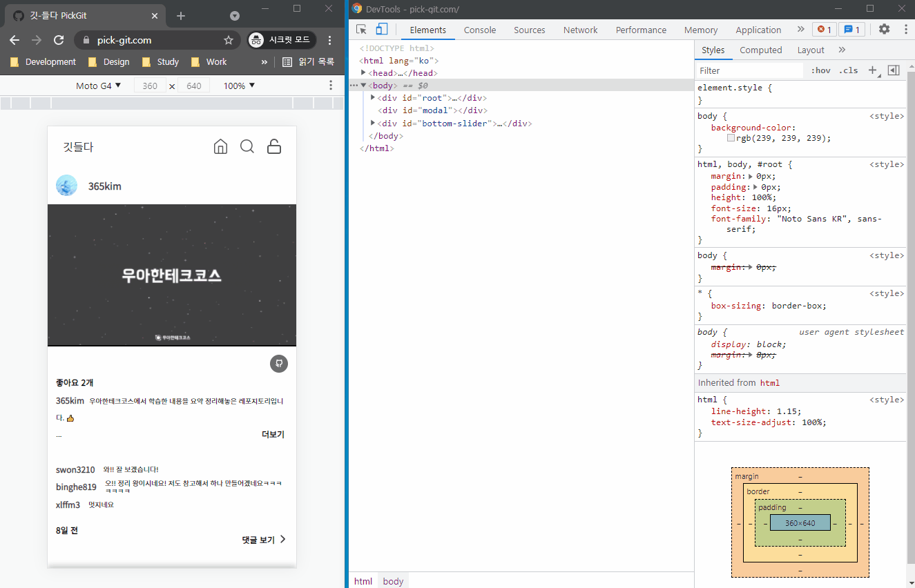Select the div id modal element
Viewport: 915px width, 588px height.
point(432,110)
